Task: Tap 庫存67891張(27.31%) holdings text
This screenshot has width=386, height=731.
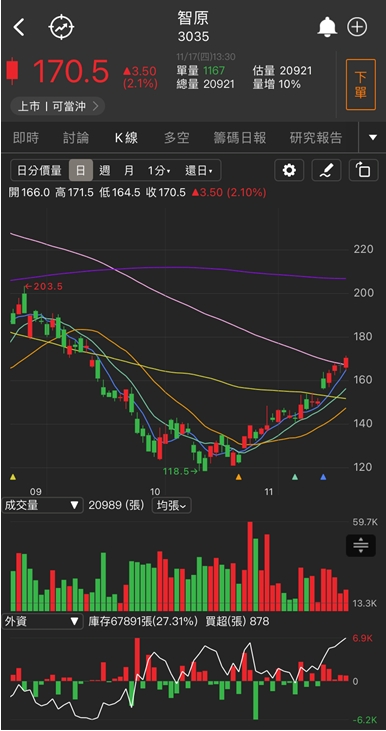Action: coord(143,621)
